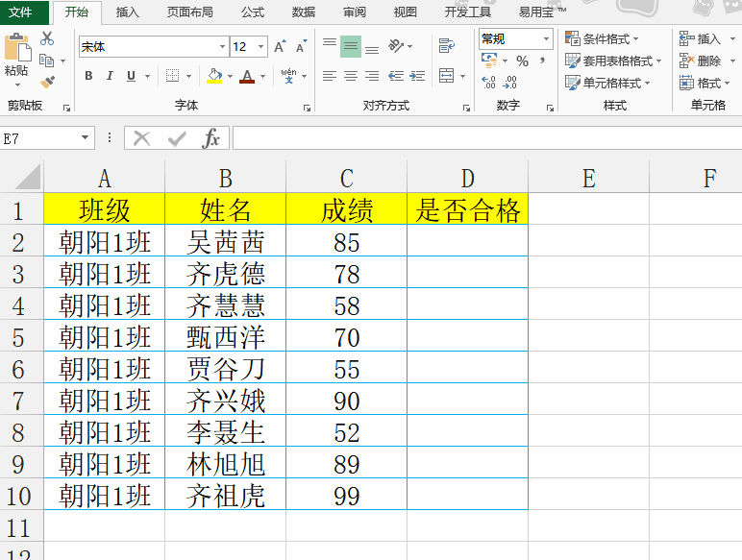Increase indent icon

coord(417,76)
